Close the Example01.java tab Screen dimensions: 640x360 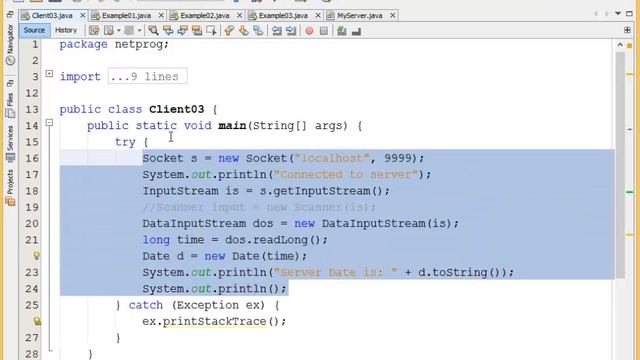(x=161, y=16)
